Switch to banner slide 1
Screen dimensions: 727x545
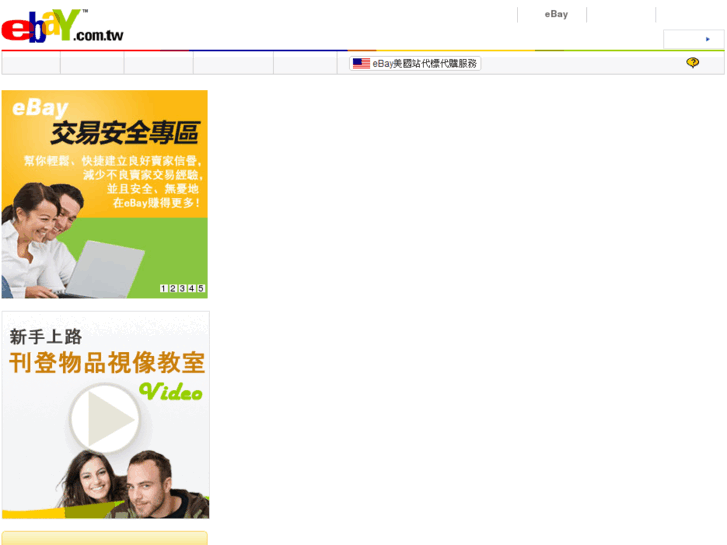[163, 289]
